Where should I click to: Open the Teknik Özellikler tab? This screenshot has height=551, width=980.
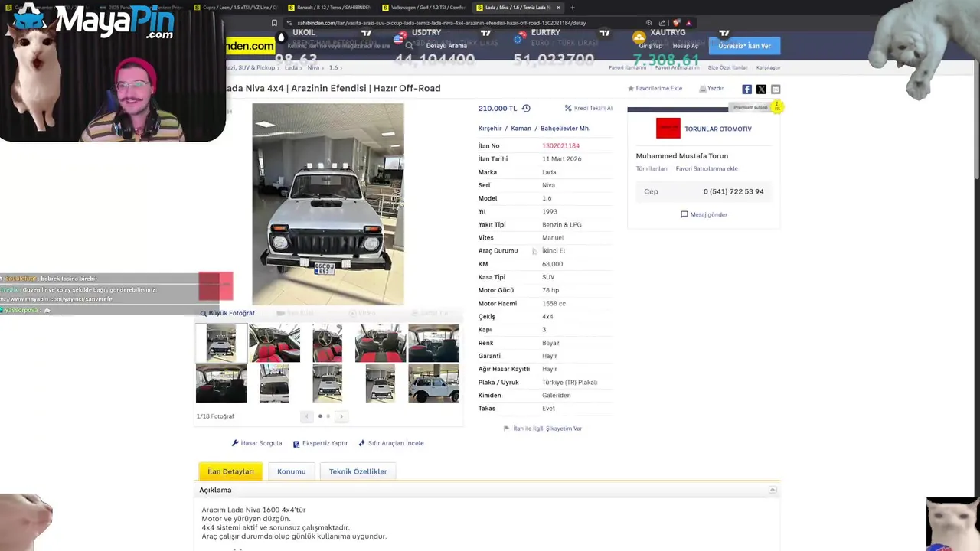(358, 471)
